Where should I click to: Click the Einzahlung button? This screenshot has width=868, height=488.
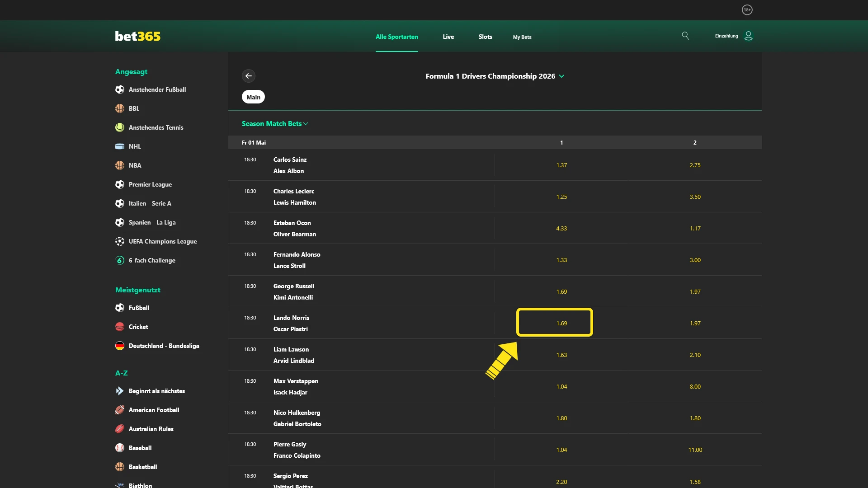point(726,36)
